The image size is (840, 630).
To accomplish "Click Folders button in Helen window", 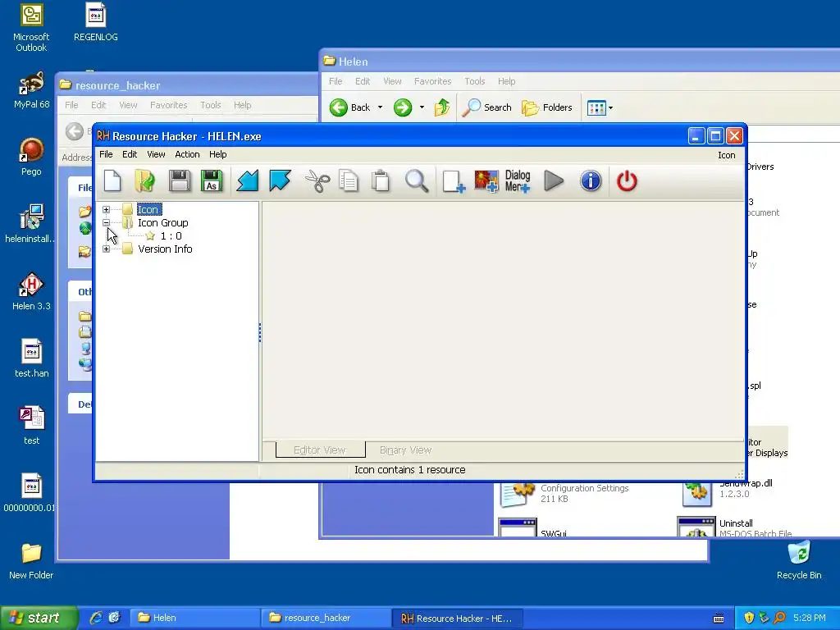I will 547,107.
